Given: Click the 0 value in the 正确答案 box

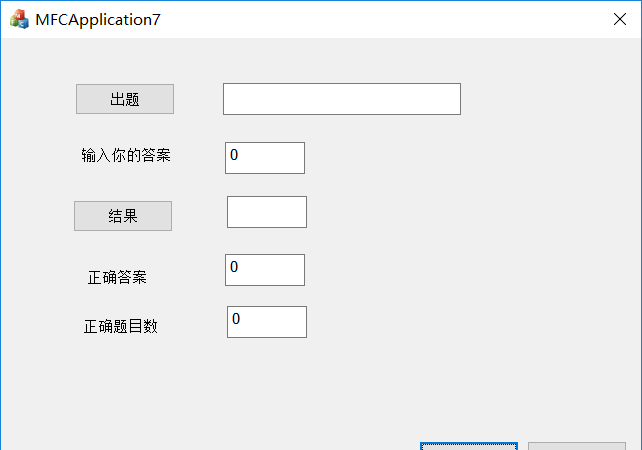Looking at the screenshot, I should pyautogui.click(x=234, y=267).
